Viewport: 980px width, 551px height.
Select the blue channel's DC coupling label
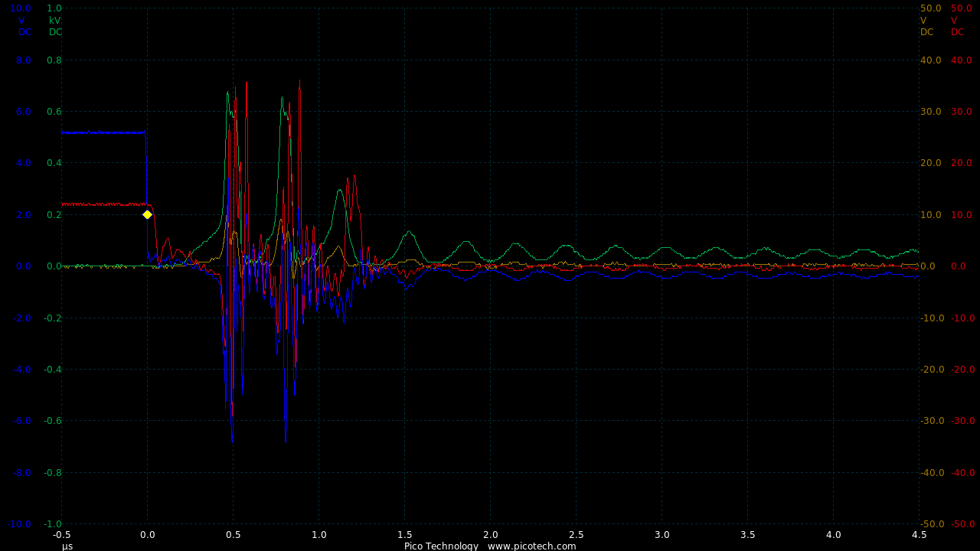25,32
